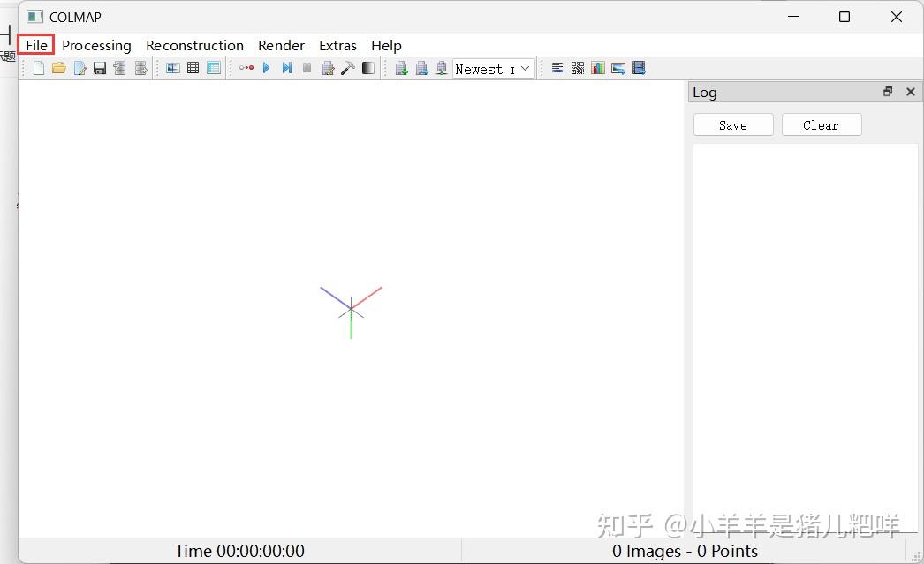Show the model statistics chart icon

tap(598, 68)
